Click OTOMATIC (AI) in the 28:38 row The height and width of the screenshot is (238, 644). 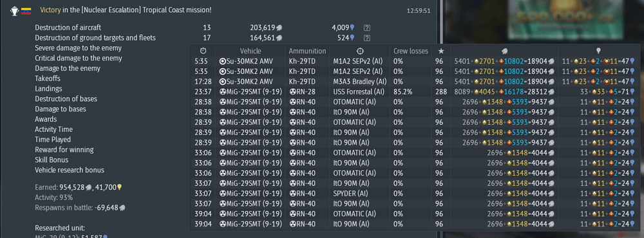pyautogui.click(x=354, y=102)
